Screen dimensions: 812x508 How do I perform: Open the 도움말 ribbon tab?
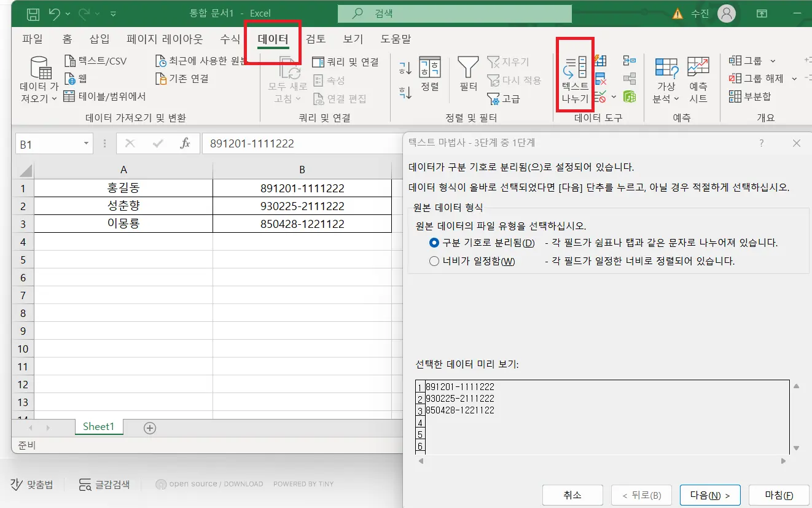396,39
